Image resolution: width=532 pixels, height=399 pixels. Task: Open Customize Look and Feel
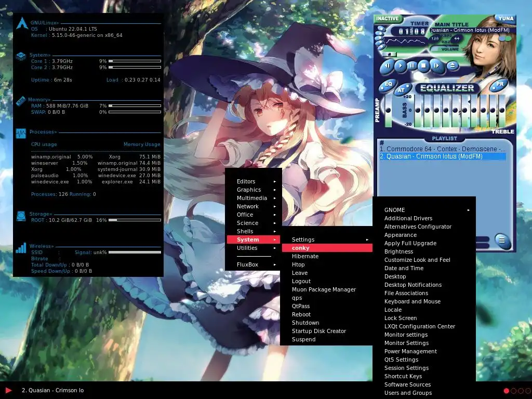pos(424,260)
